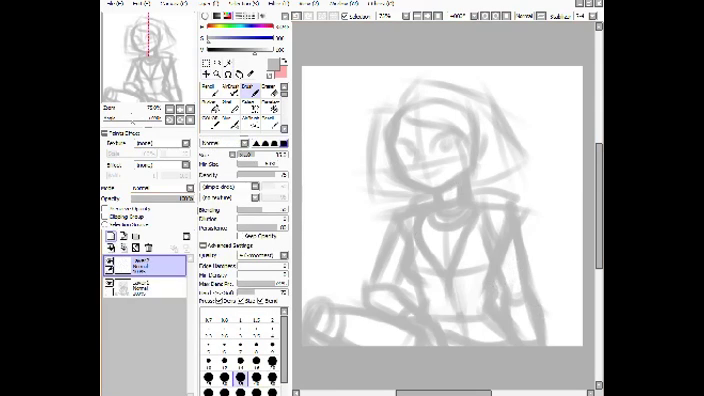704x396 pixels.
Task: Open the layer blending Mode dropdown
Action: pyautogui.click(x=190, y=188)
